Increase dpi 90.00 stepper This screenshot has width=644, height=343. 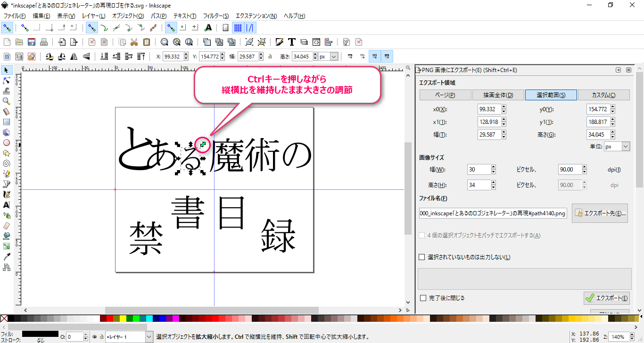[585, 167]
